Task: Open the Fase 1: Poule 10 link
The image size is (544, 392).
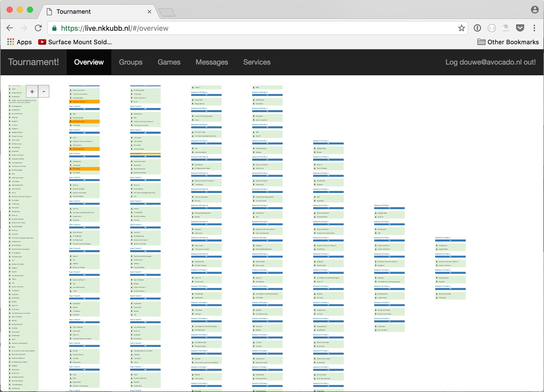Action: click(74, 106)
